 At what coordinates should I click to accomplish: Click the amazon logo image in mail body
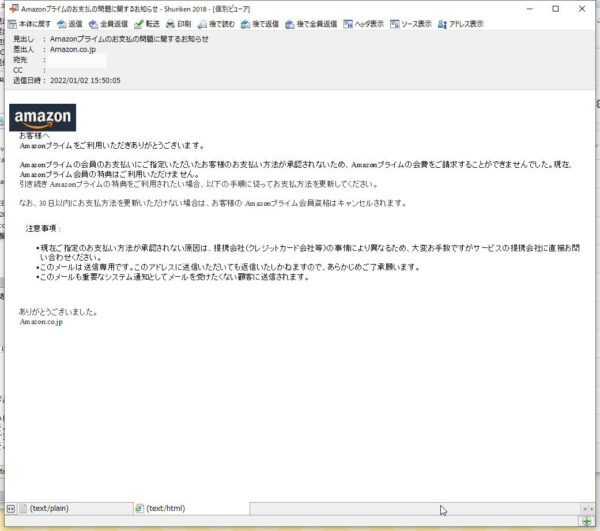click(x=42, y=117)
